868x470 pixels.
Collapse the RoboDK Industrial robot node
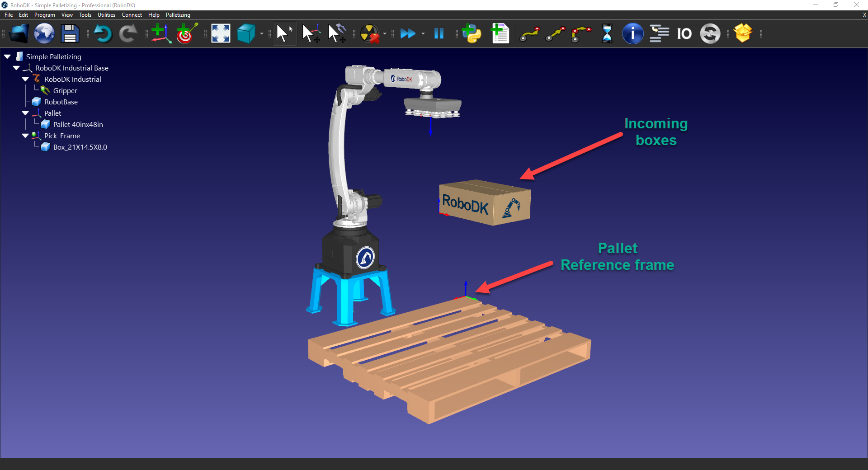pos(25,79)
